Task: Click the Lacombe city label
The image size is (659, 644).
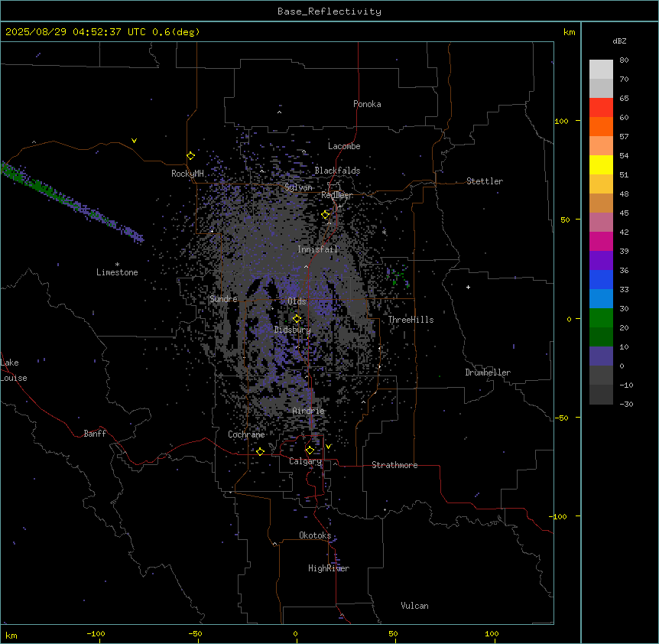Action: pos(344,146)
